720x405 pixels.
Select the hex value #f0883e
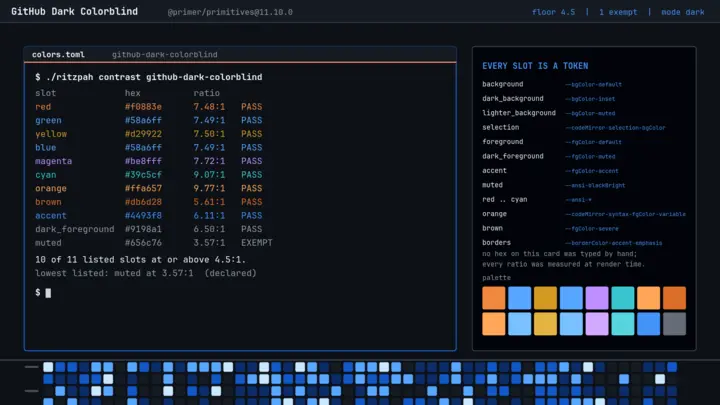[143, 107]
